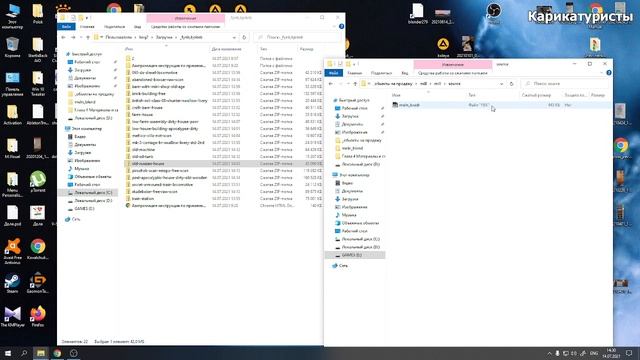Image resolution: width=640 pixels, height=360 pixels.
Task: Expand address history dropdown in source window
Action: pyautogui.click(x=501, y=84)
